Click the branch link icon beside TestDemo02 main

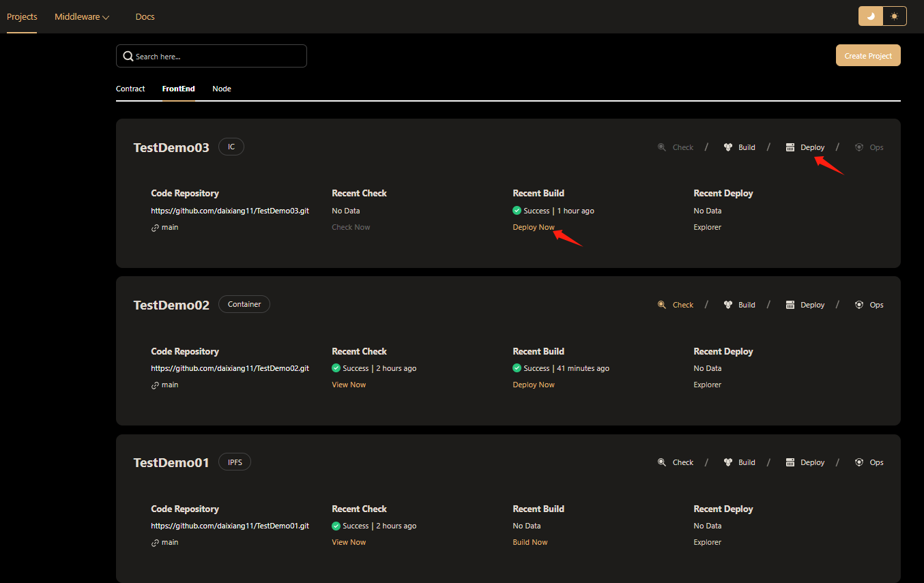(x=155, y=385)
